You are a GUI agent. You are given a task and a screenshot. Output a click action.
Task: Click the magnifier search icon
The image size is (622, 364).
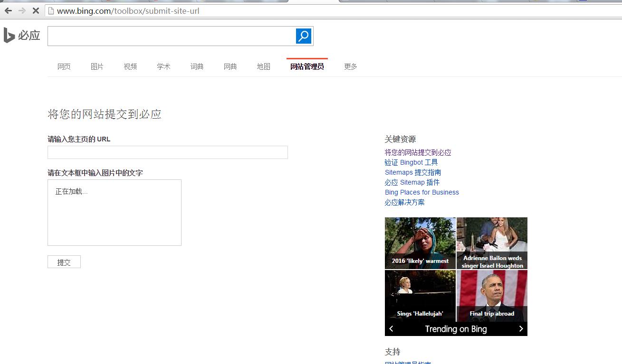click(x=303, y=36)
